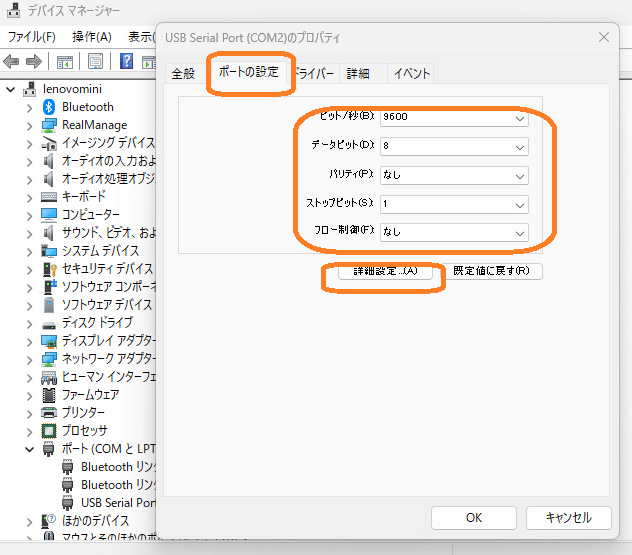The height and width of the screenshot is (555, 632).
Task: Select the processors (プロセッサ) tree entry
Action: click(x=84, y=431)
